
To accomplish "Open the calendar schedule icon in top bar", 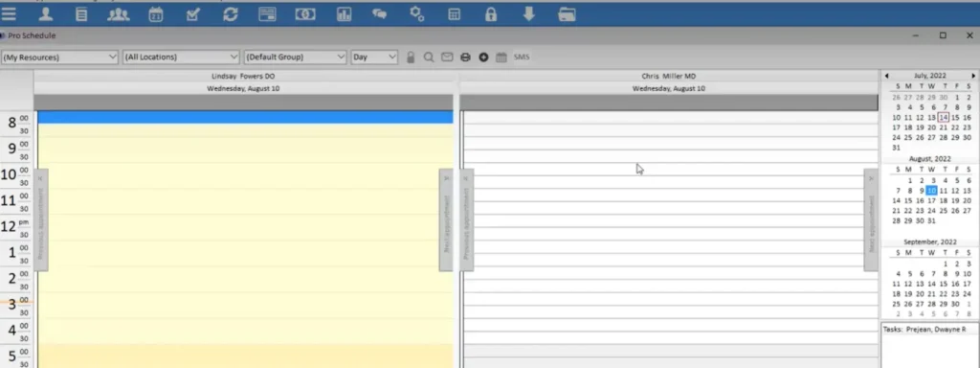I will (x=156, y=13).
